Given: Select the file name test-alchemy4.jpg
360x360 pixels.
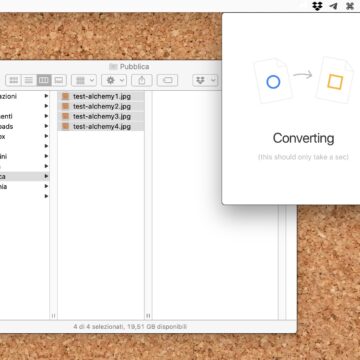Looking at the screenshot, I should pos(102,126).
